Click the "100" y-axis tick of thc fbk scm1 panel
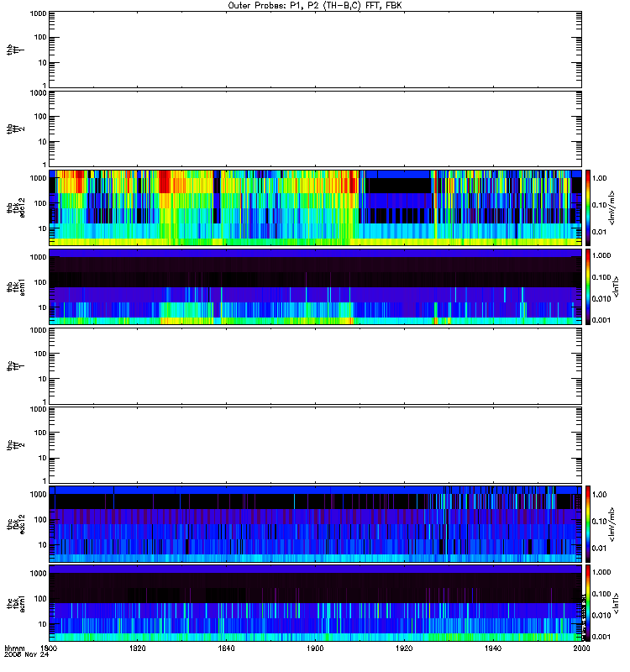This screenshot has height=672, width=630. pyautogui.click(x=40, y=599)
